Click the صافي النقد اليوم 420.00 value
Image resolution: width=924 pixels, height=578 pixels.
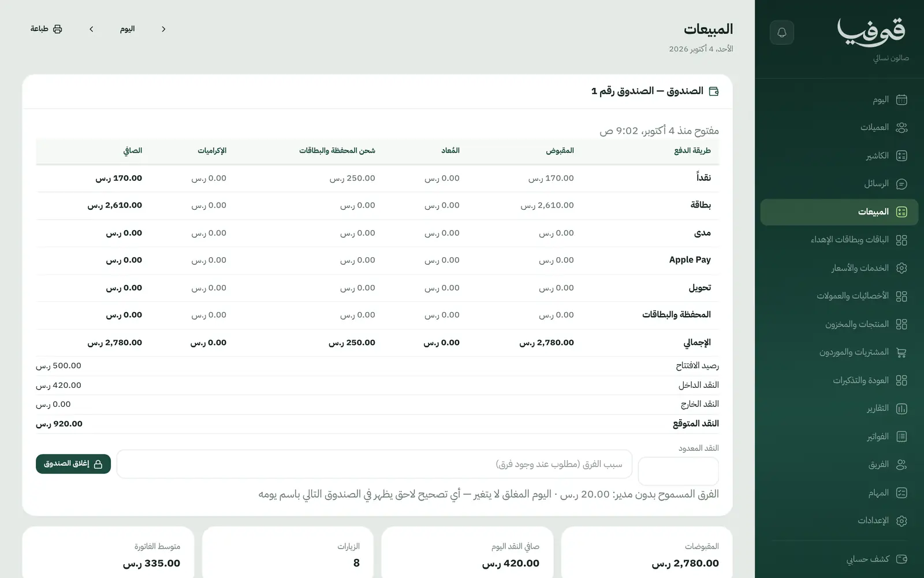(511, 564)
